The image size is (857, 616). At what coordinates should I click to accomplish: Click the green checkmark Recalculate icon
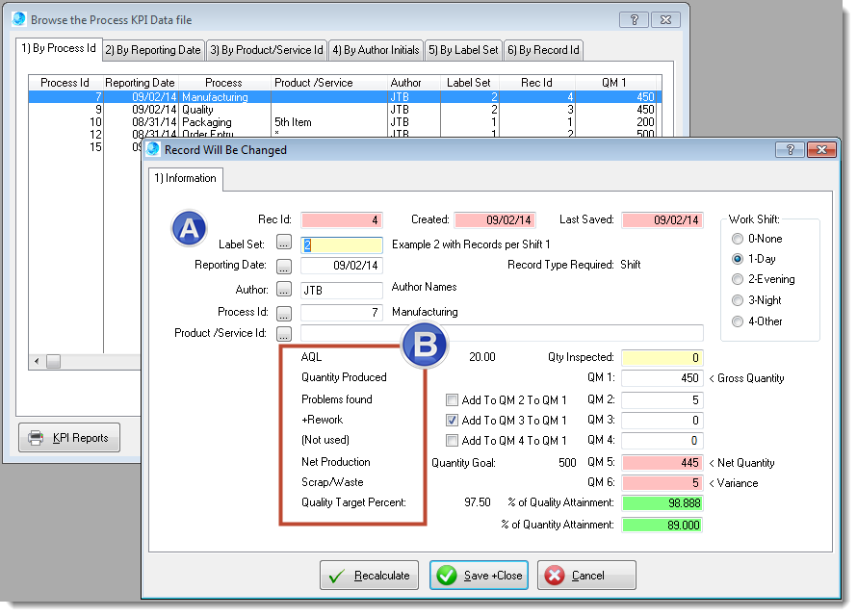(x=336, y=576)
